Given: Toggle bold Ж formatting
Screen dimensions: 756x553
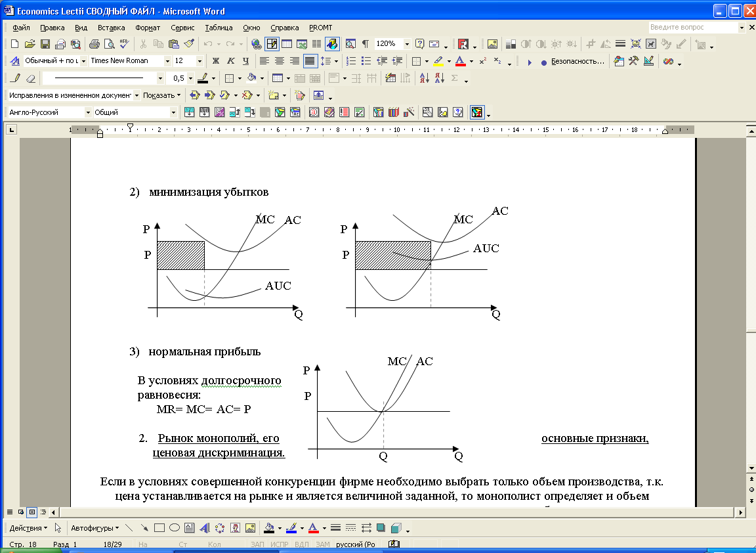Looking at the screenshot, I should pos(216,61).
